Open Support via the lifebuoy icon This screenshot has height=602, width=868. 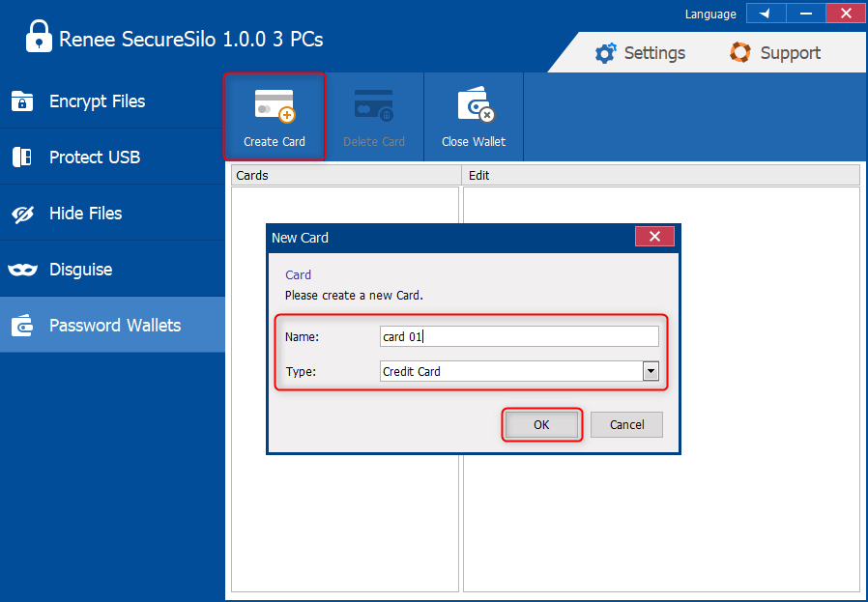[740, 53]
